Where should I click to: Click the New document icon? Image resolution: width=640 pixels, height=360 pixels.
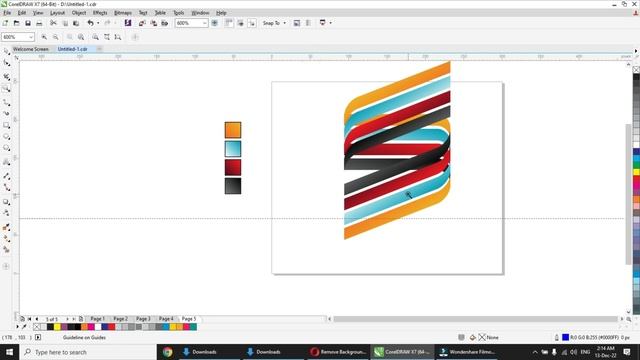(x=5, y=23)
